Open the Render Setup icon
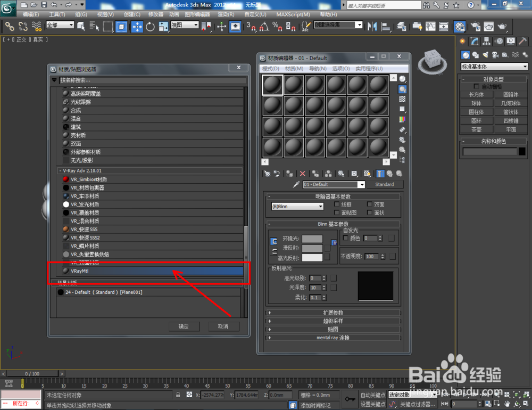The width and height of the screenshot is (532, 410). pos(476,27)
